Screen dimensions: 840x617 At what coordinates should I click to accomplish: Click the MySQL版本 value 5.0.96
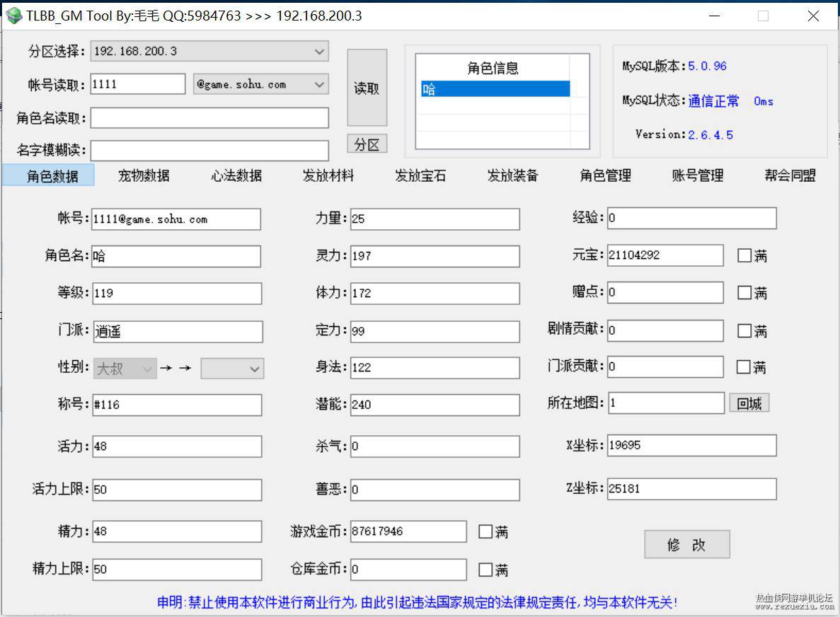(707, 66)
